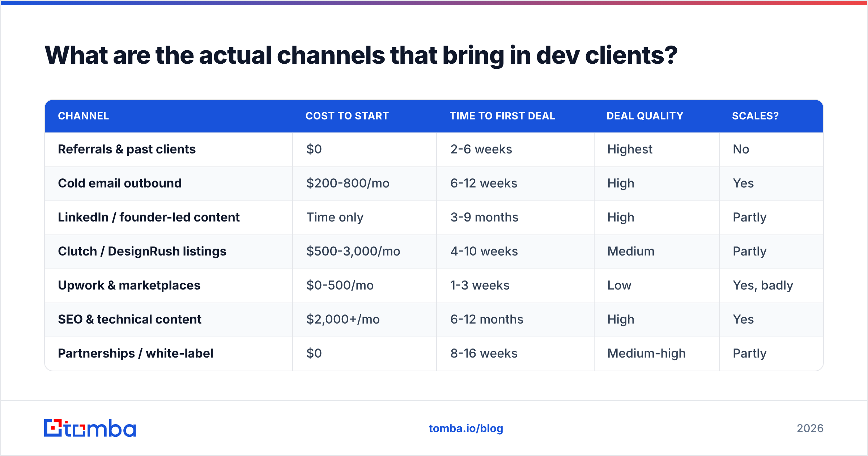Click the TIME TO FIRST DEAL header
Image resolution: width=868 pixels, height=456 pixels.
pyautogui.click(x=502, y=116)
